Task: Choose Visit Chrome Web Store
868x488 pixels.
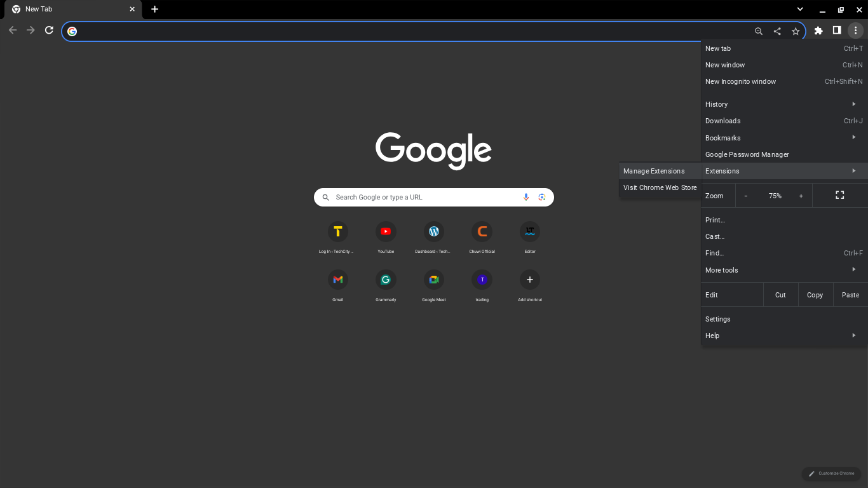Action: point(660,187)
